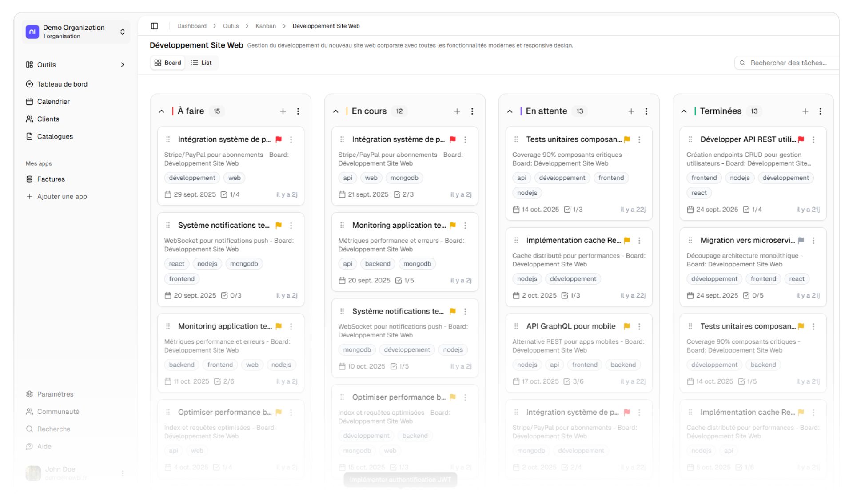Click red flag on Développer API REST card
This screenshot has height=504, width=853.
coord(801,139)
